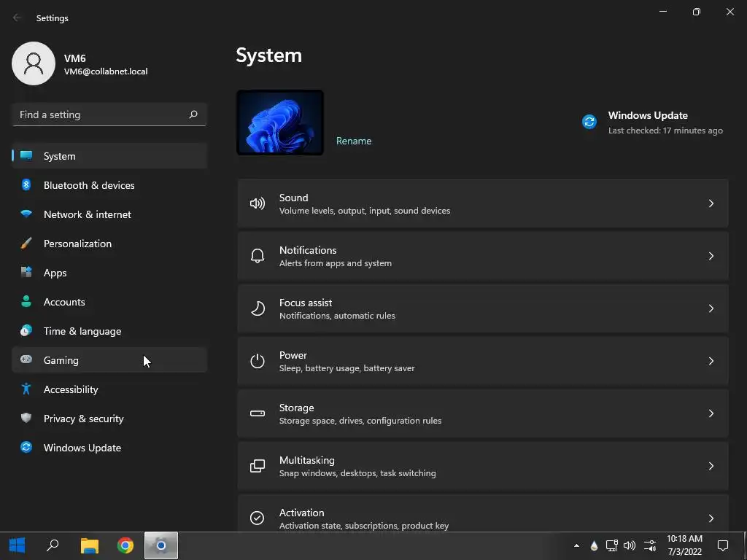Click the Focus assist moon icon
Viewport: 747px width, 560px height.
click(x=258, y=308)
